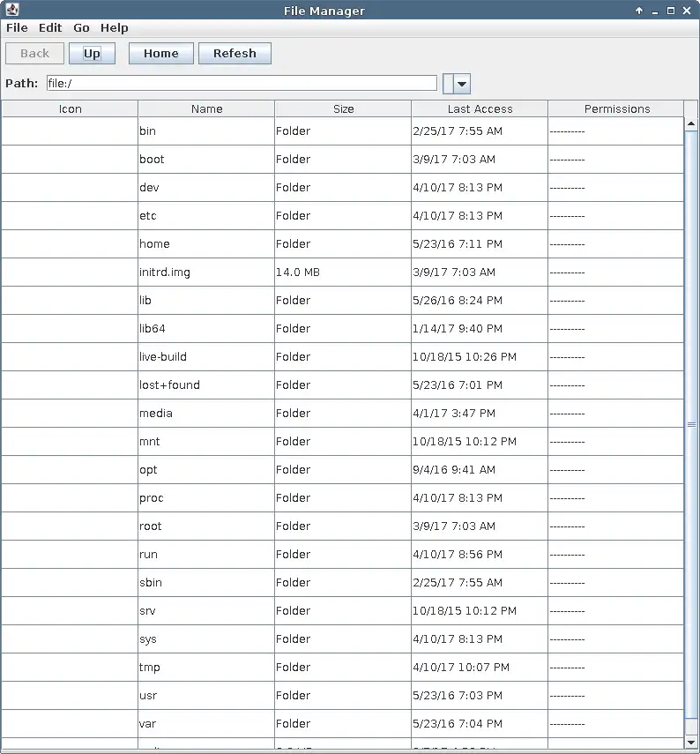Click the Java application icon in title bar
The width and height of the screenshot is (700, 754).
pos(12,10)
